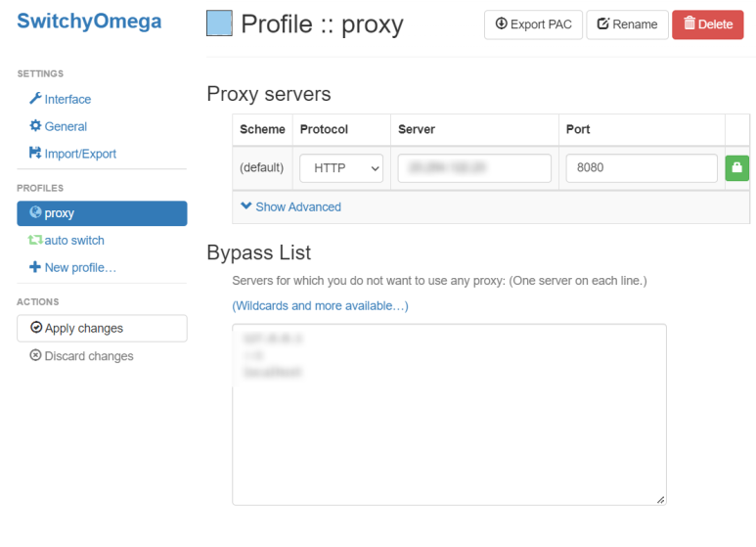Open the Protocol HTTP dropdown
This screenshot has height=547, width=756.
[341, 168]
